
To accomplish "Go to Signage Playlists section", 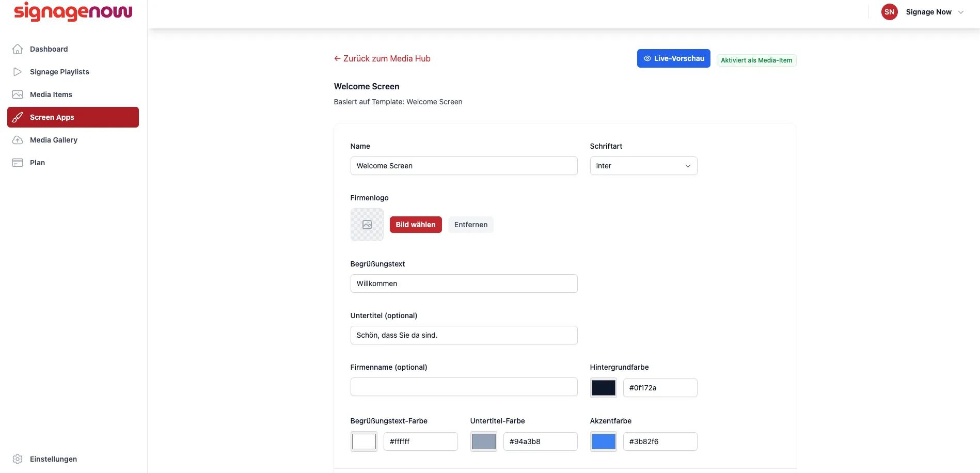I will click(73, 72).
